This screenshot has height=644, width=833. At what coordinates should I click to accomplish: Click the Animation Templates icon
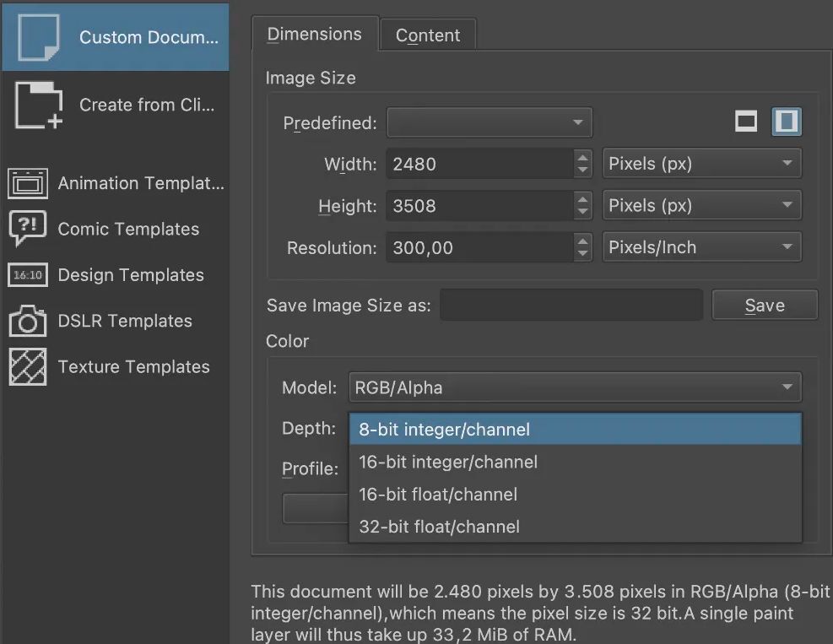(x=28, y=183)
